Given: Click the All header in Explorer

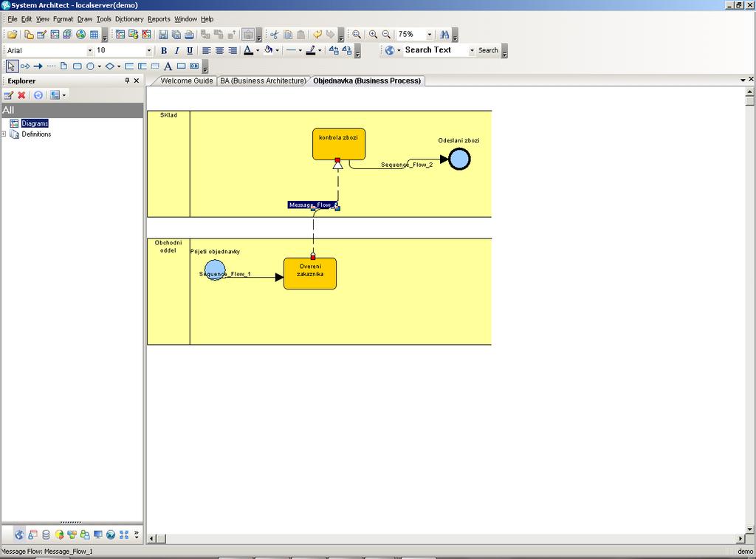Looking at the screenshot, I should point(72,110).
